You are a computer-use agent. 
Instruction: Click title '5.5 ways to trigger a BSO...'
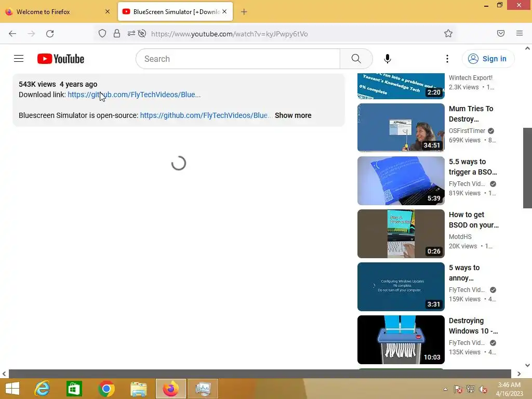473,167
